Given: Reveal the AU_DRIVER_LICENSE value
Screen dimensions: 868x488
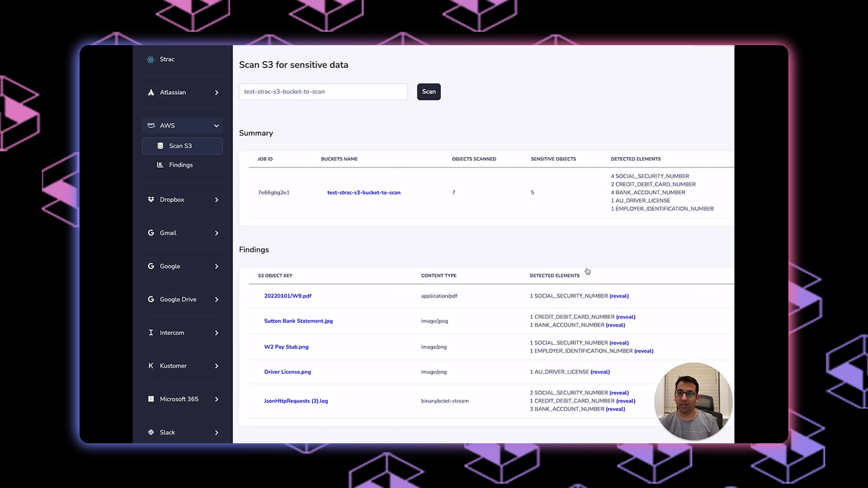Looking at the screenshot, I should (600, 372).
